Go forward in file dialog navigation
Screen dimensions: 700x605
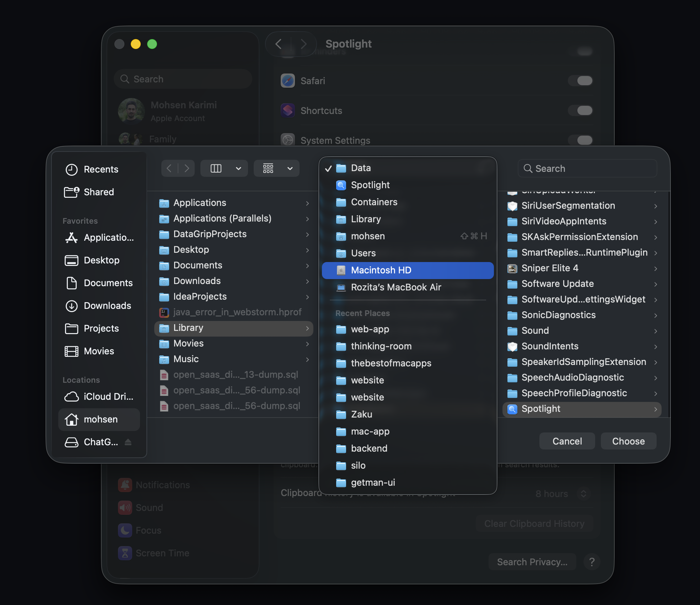click(x=187, y=168)
